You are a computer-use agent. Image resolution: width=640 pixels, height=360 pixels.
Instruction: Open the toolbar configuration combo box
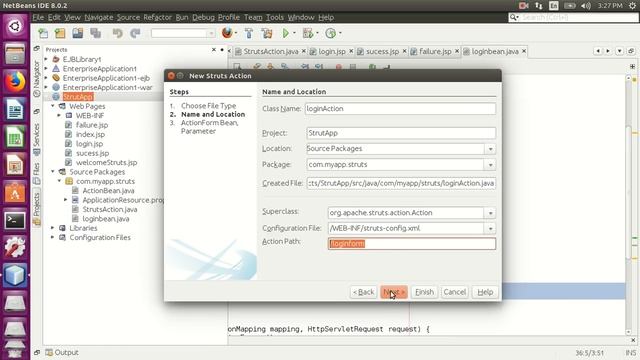183,33
